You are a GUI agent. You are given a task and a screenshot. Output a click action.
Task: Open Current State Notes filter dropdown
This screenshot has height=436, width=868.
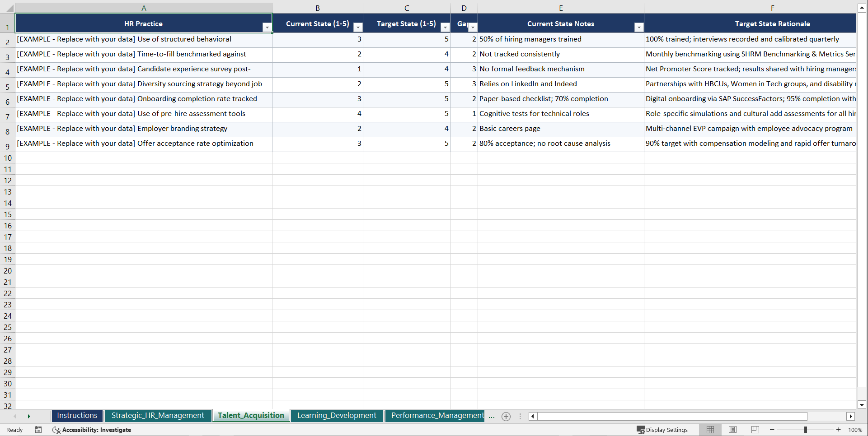pos(638,27)
